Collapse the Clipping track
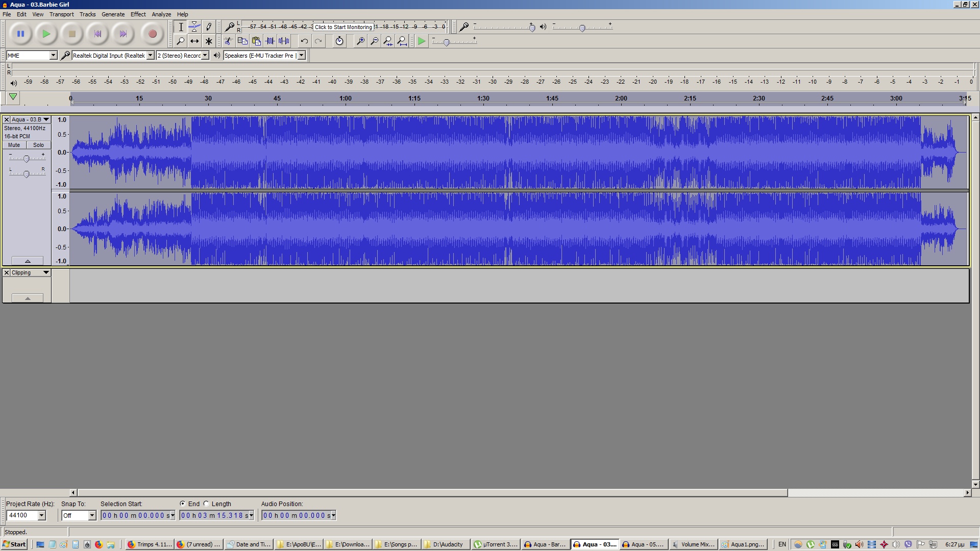Viewport: 980px width, 551px height. pyautogui.click(x=28, y=298)
